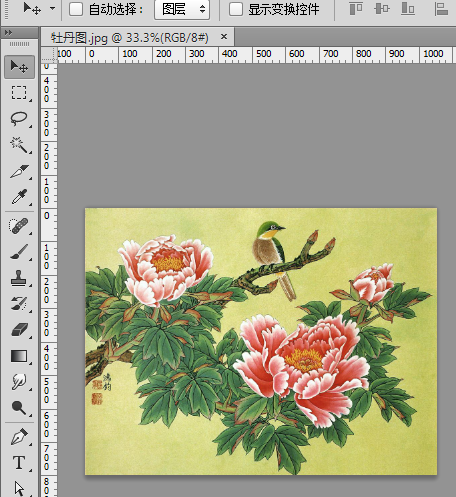Select the Lasso tool
This screenshot has height=497, width=456.
(19, 119)
